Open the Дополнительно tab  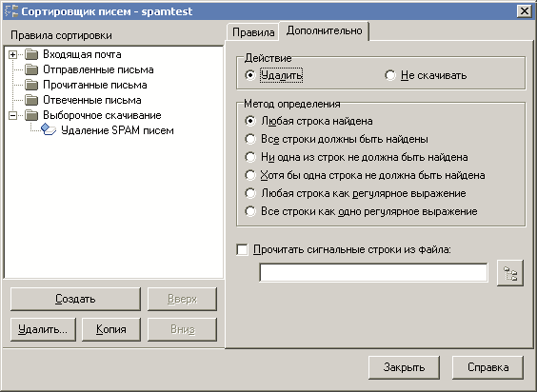[324, 30]
